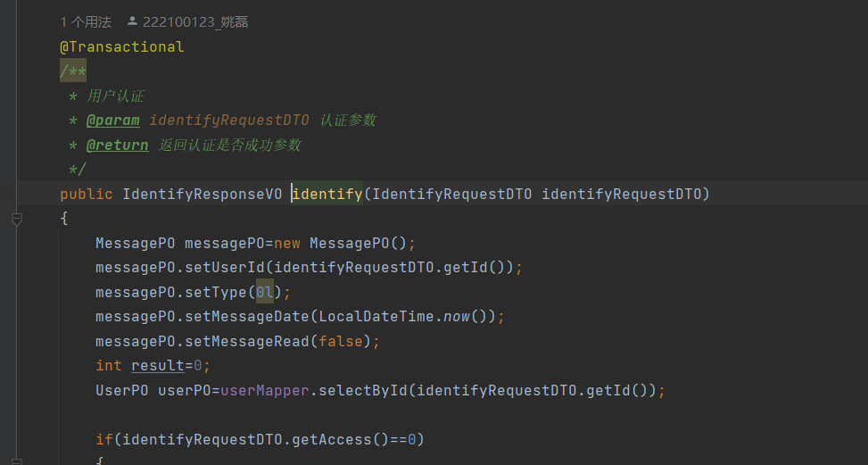868x465 pixels.
Task: Open the "1 个用法" usages hint
Action: 86,21
